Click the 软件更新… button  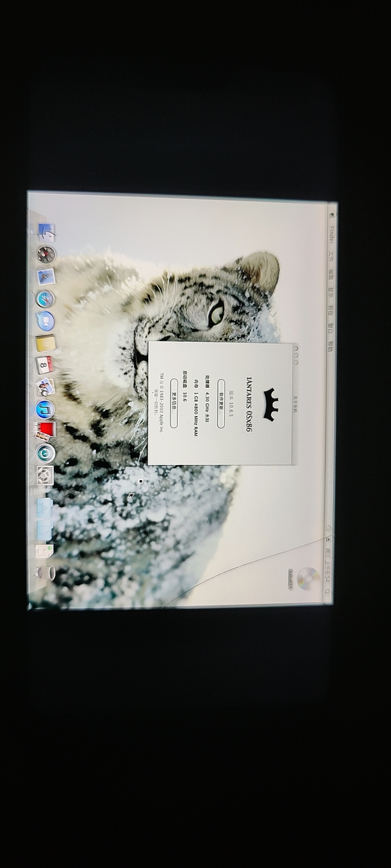221,404
